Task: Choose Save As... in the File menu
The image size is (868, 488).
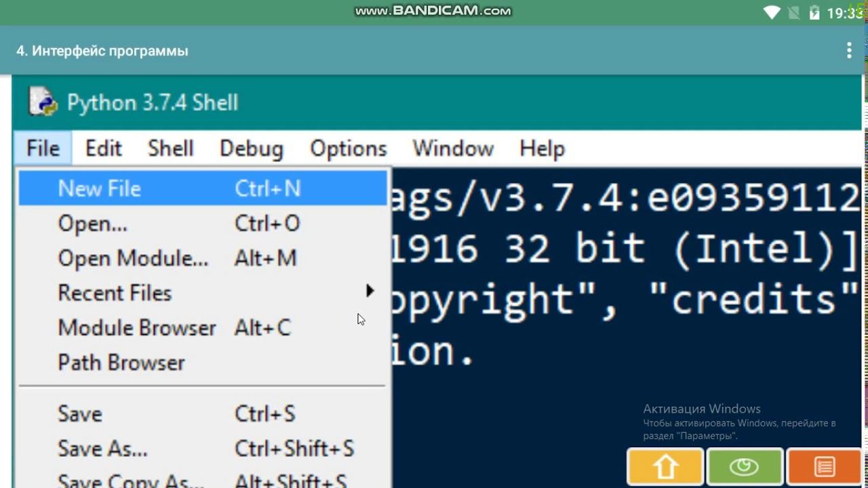Action: pyautogui.click(x=203, y=448)
